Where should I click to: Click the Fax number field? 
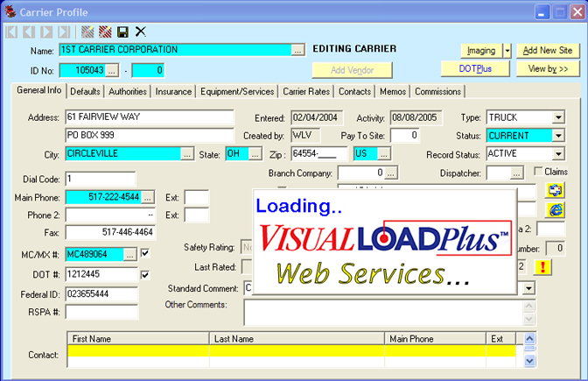110,232
